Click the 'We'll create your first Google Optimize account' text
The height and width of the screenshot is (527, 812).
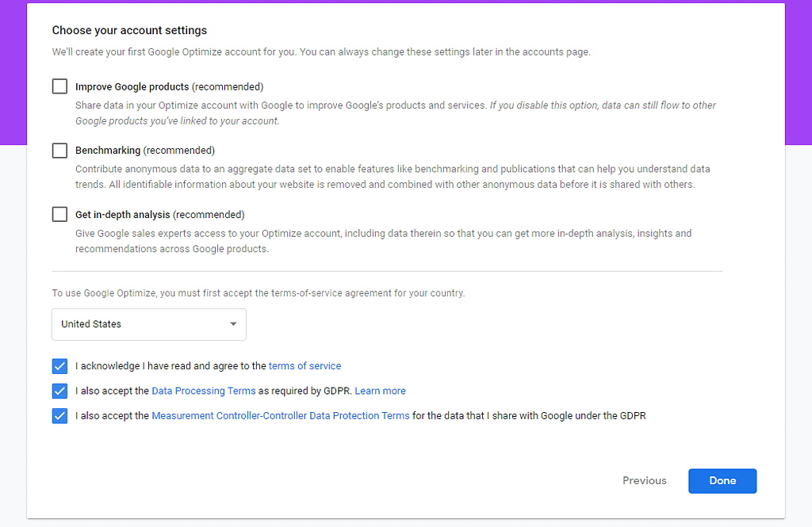[321, 52]
